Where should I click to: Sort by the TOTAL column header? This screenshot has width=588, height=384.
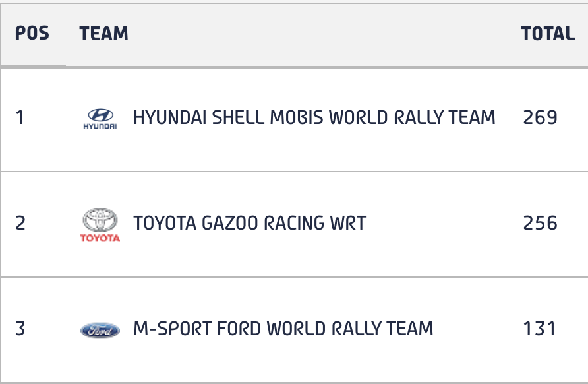pyautogui.click(x=548, y=34)
